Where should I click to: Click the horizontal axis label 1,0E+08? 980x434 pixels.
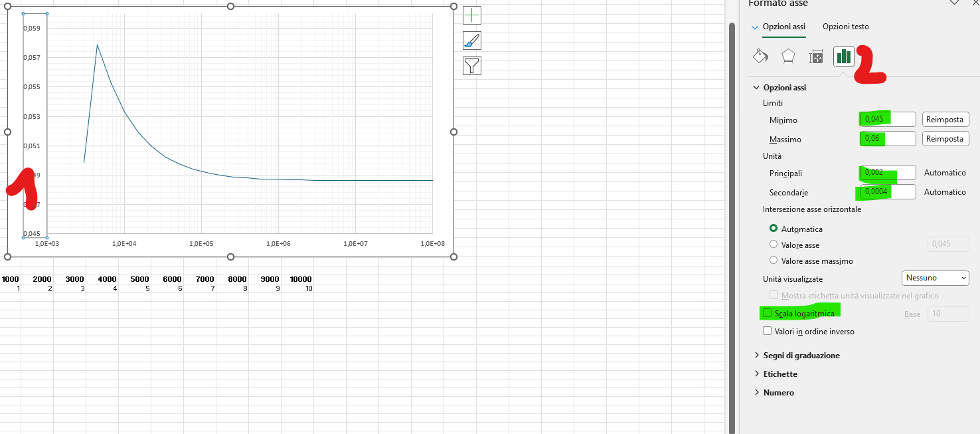click(432, 244)
